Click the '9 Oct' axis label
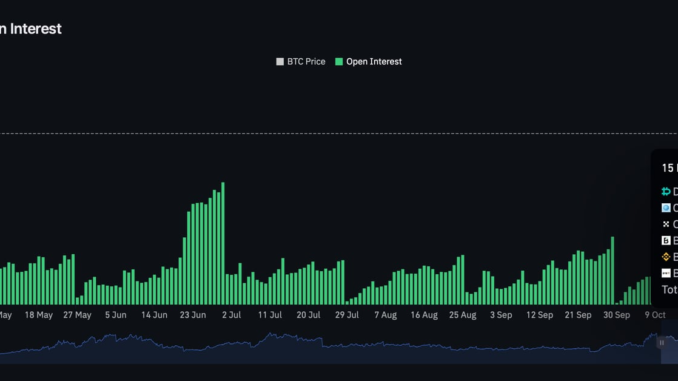Image resolution: width=678 pixels, height=381 pixels. click(x=655, y=315)
